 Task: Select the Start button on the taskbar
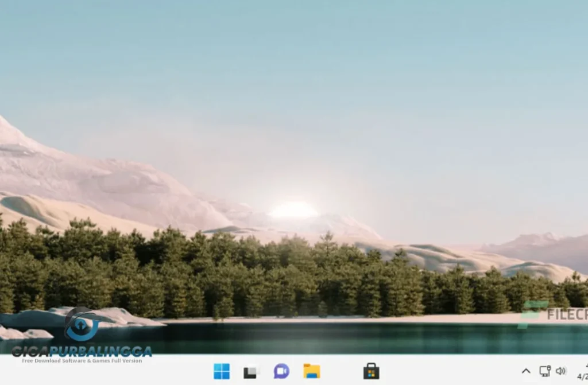click(221, 372)
